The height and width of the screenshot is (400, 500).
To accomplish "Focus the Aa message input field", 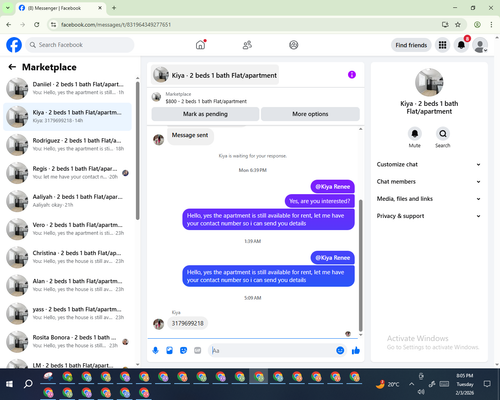I will 272,350.
